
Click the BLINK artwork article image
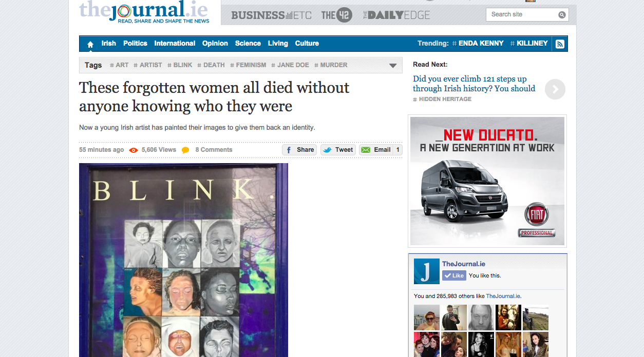click(183, 260)
